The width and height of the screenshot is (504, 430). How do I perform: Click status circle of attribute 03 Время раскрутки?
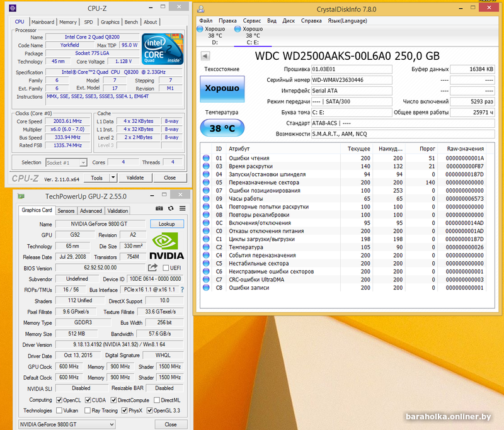pos(206,166)
